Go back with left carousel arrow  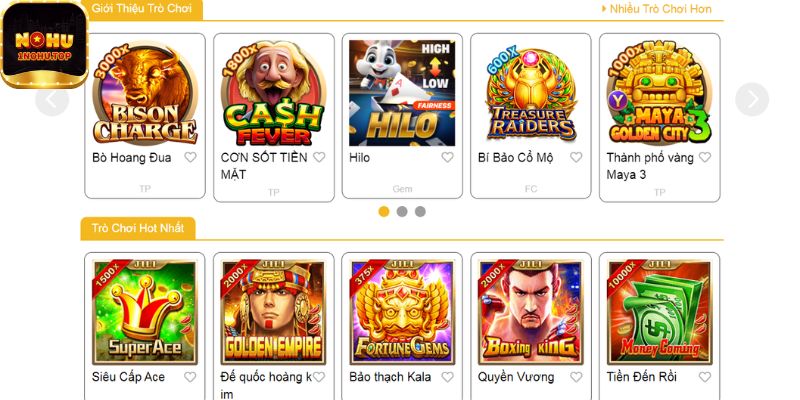pos(52,99)
